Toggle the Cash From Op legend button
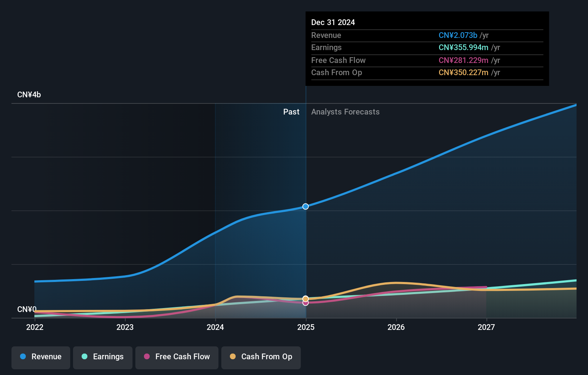The image size is (588, 375). [261, 357]
